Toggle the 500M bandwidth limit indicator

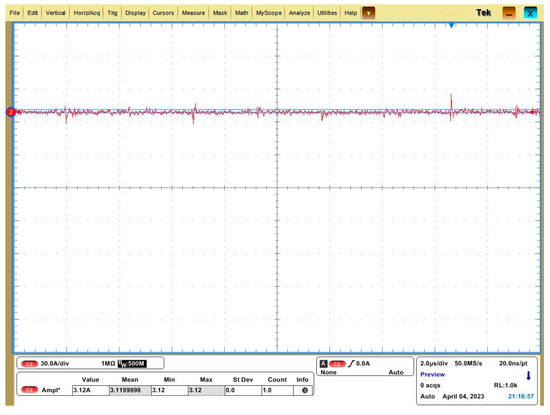point(132,363)
